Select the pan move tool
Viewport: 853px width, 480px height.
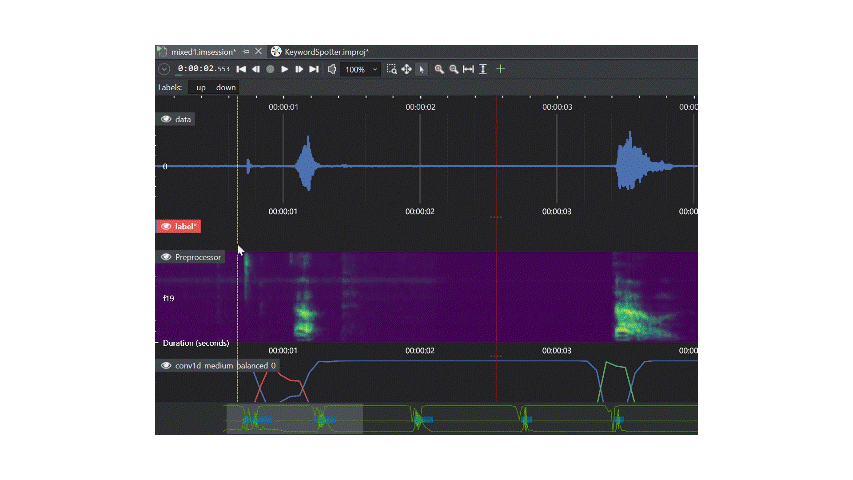(x=406, y=69)
